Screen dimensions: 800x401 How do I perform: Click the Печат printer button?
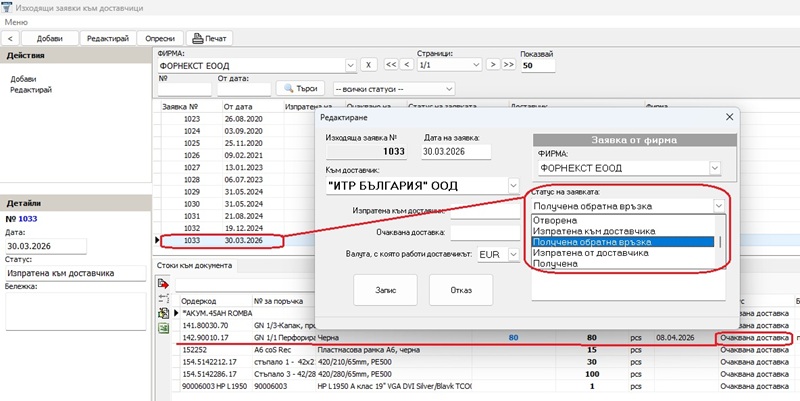tap(210, 38)
